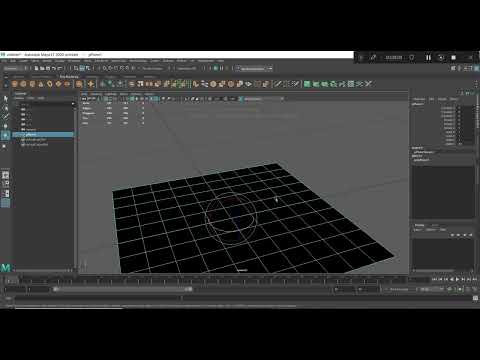Viewport: 480px width, 360px height.
Task: Create a polygon cylinder from the shelf
Action: tap(32, 84)
